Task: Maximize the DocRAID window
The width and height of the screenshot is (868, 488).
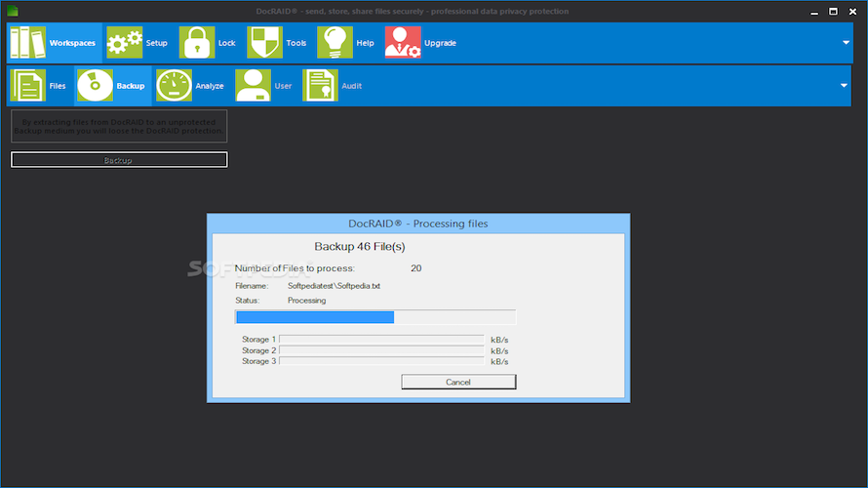Action: point(833,11)
